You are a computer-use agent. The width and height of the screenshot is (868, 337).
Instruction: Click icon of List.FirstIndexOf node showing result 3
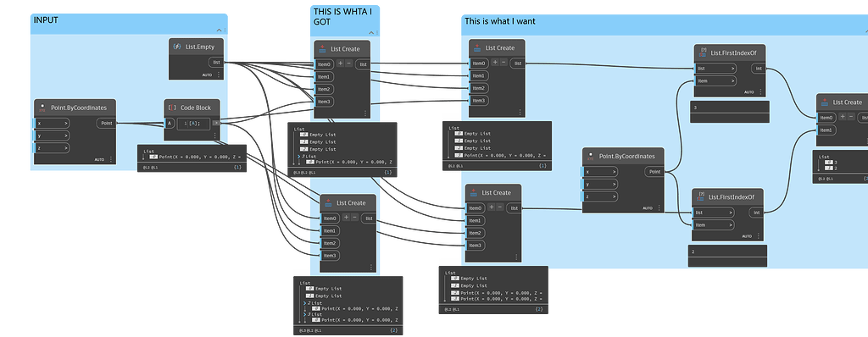pos(703,52)
